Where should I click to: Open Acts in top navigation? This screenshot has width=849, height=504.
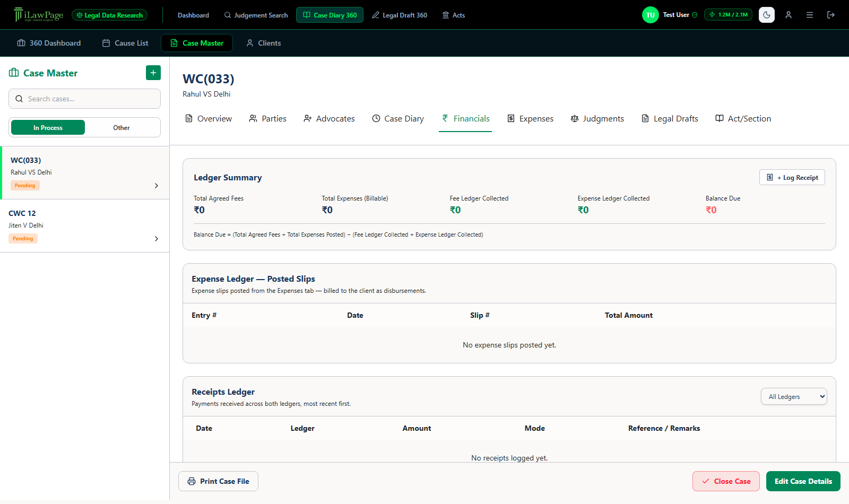(454, 15)
